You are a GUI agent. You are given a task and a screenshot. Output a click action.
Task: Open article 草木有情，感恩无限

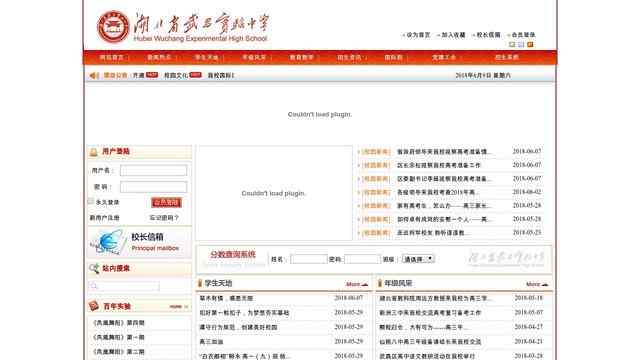pos(227,298)
